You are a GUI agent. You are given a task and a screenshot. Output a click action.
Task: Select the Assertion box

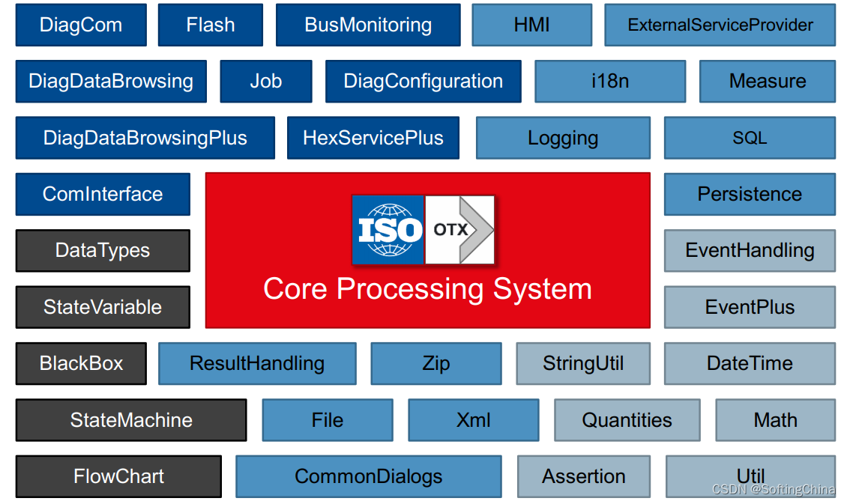pyautogui.click(x=584, y=476)
